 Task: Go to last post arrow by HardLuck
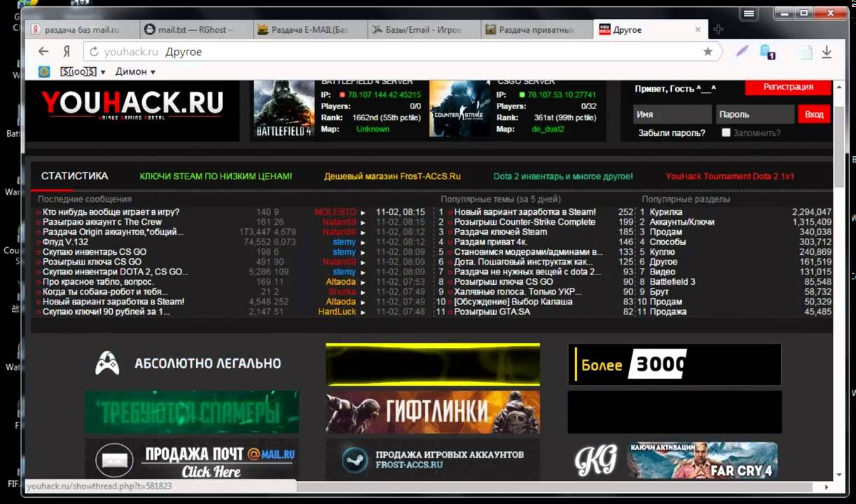click(363, 311)
